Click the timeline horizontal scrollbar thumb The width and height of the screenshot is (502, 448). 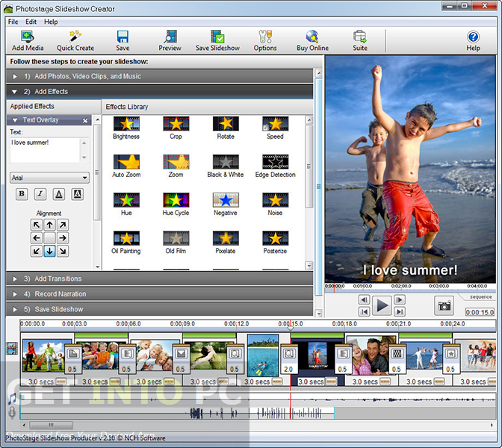click(52, 426)
